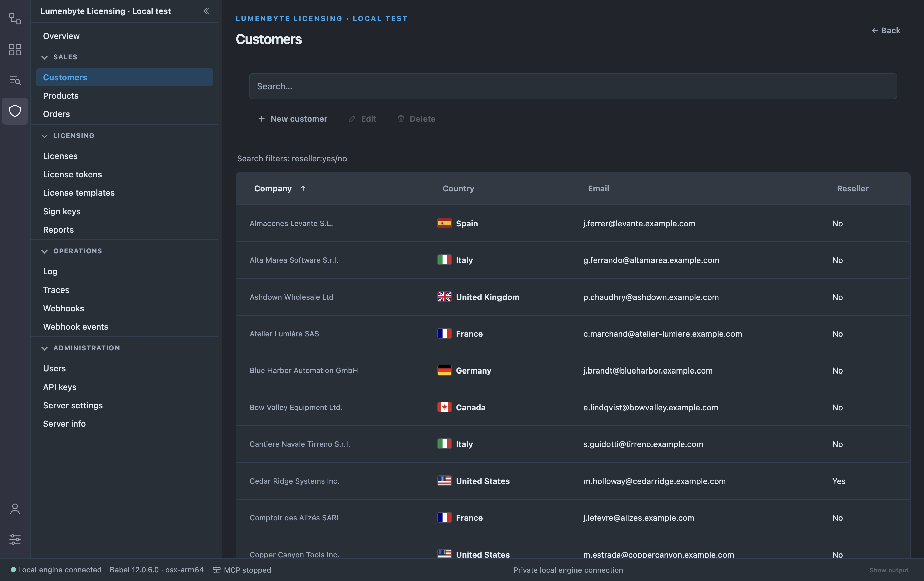Open Webhook events
This screenshot has height=581, width=924.
click(124, 326)
